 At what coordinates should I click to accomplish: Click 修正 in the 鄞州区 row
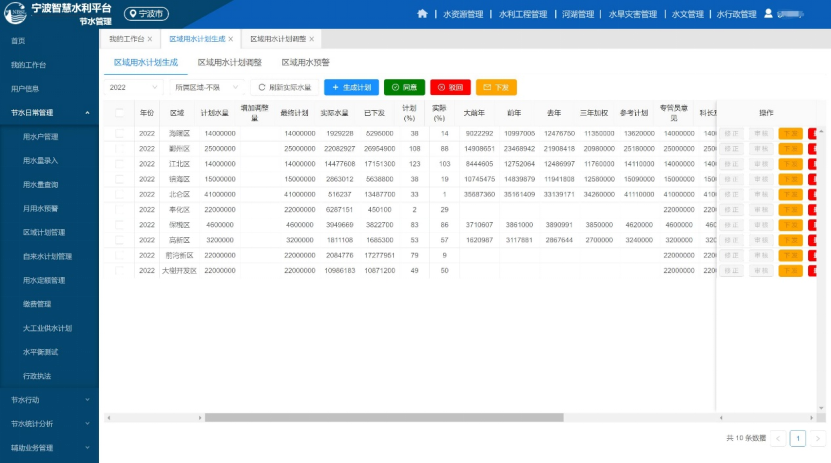tap(731, 149)
